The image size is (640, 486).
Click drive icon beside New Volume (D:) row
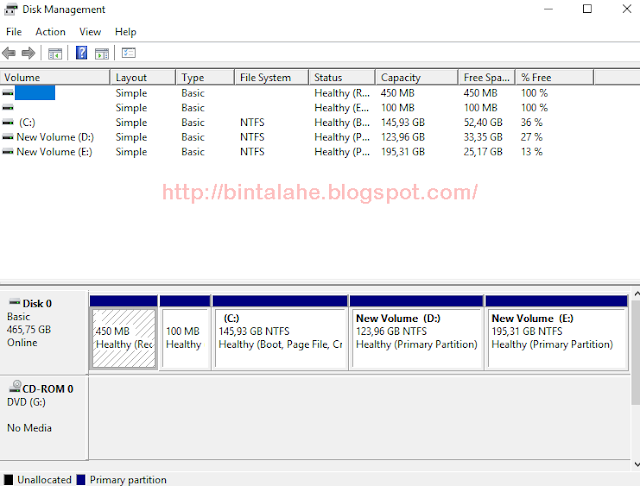click(8, 137)
